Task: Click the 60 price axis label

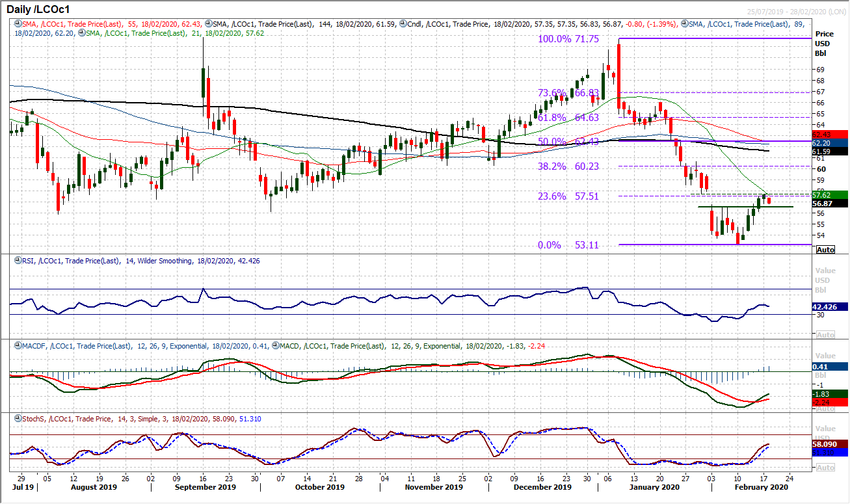Action: (821, 169)
